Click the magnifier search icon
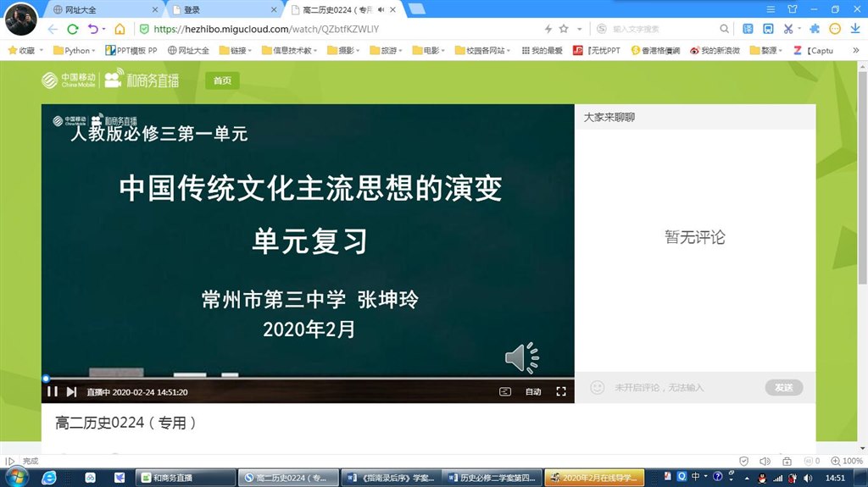868x487 pixels. 724,29
